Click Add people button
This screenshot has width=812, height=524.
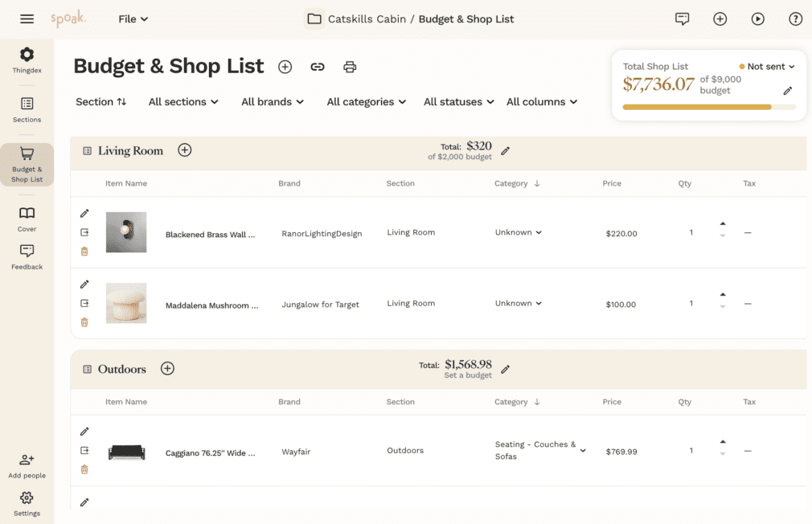[27, 465]
